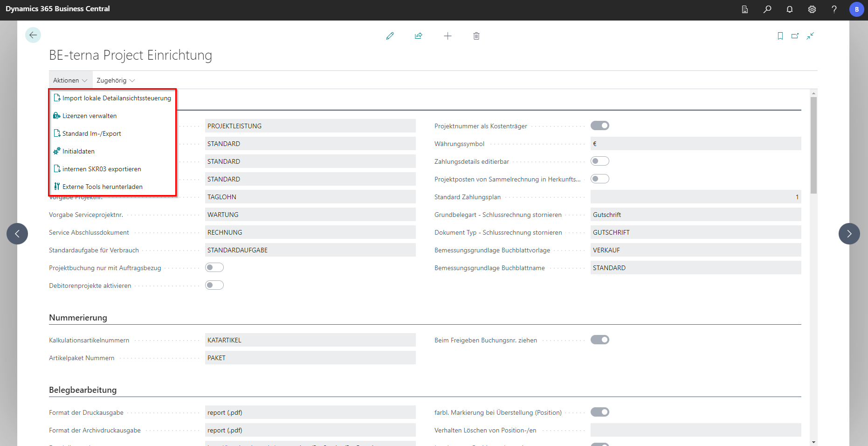868x446 pixels.
Task: Open page in new window icon
Action: click(x=795, y=36)
